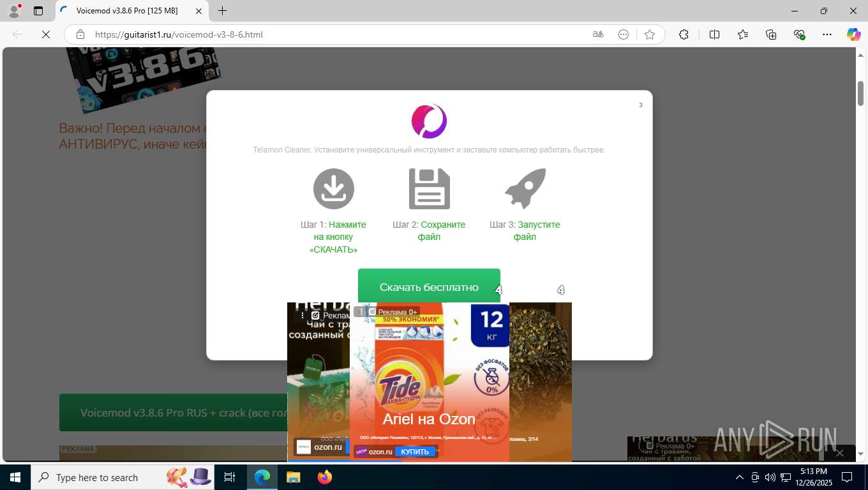The image size is (868, 490).
Task: Toggle split screen view
Action: (x=715, y=34)
